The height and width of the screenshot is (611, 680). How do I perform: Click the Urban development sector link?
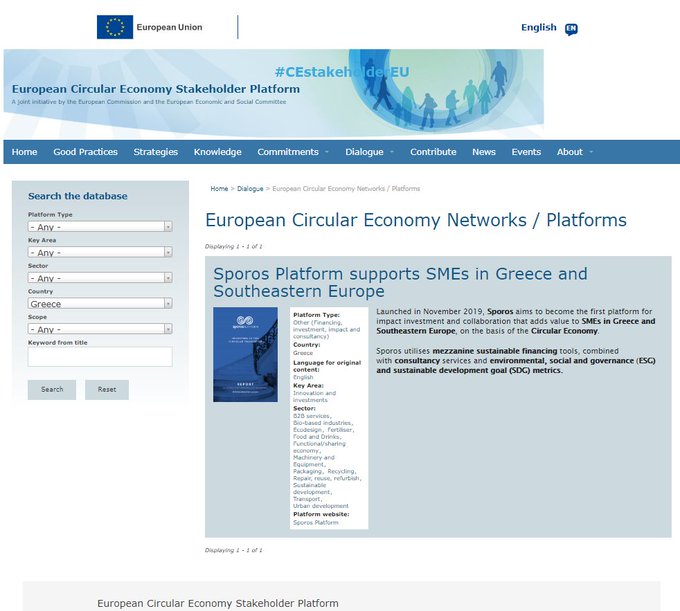click(320, 506)
